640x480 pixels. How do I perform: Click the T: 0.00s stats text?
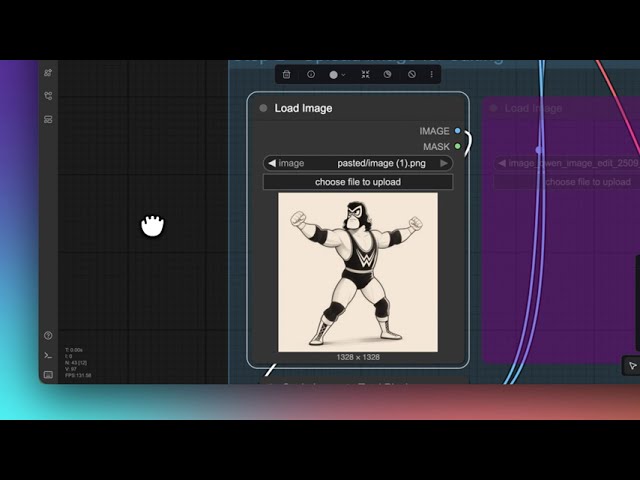pos(74,350)
